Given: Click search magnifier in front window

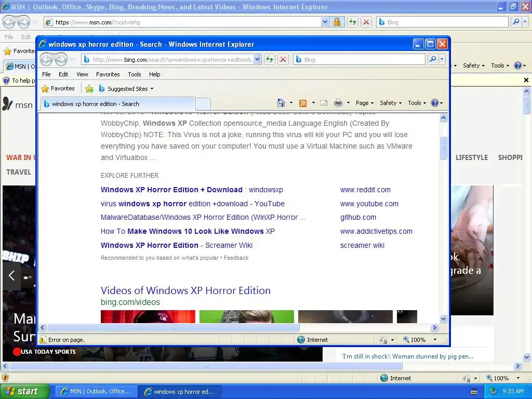Looking at the screenshot, I should (433, 59).
